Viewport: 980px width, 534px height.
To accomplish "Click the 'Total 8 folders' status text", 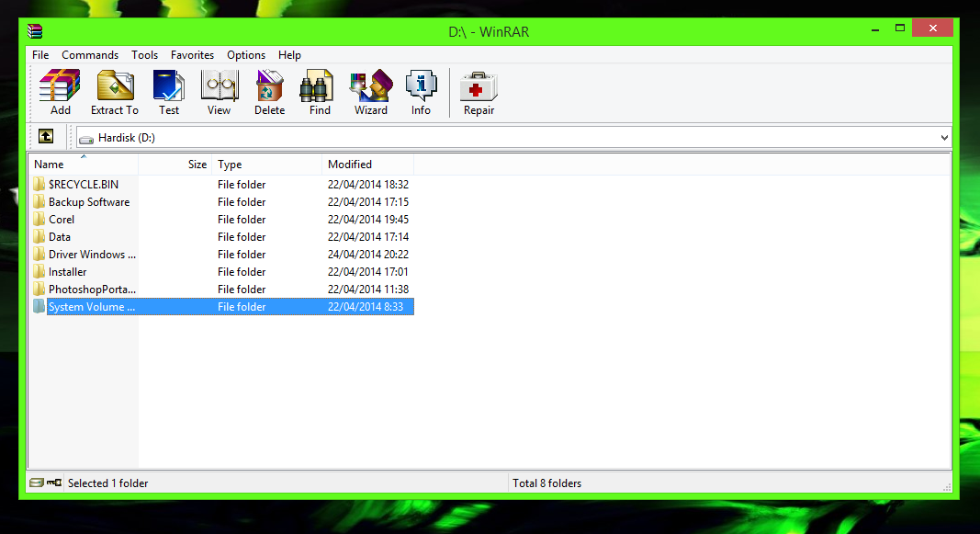I will click(x=546, y=483).
